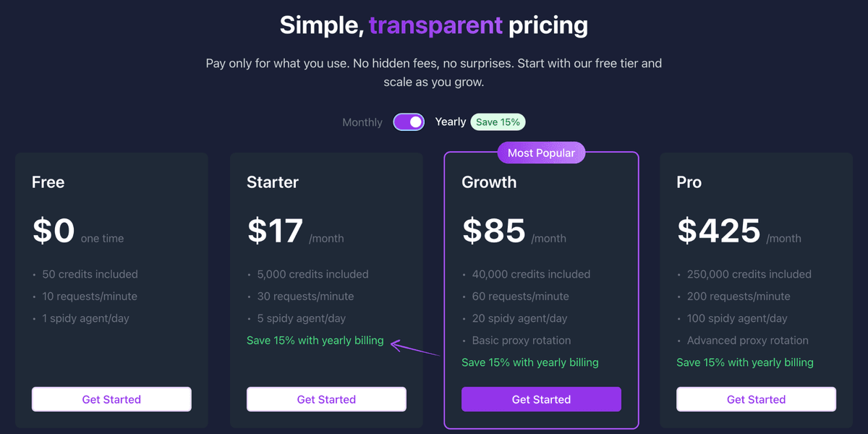The width and height of the screenshot is (868, 434).
Task: Enable Yearly billing with the toggle
Action: pyautogui.click(x=409, y=122)
